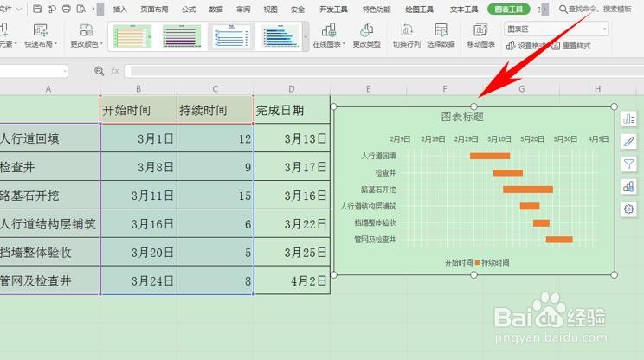
Task: Open the chart elements button beside chart
Action: 628,119
